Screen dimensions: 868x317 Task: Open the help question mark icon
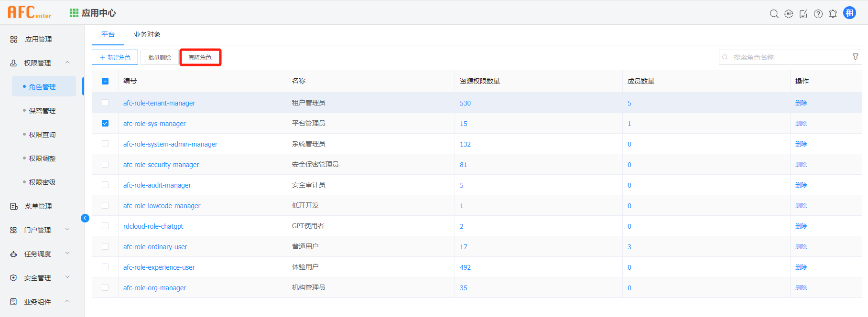click(x=818, y=14)
